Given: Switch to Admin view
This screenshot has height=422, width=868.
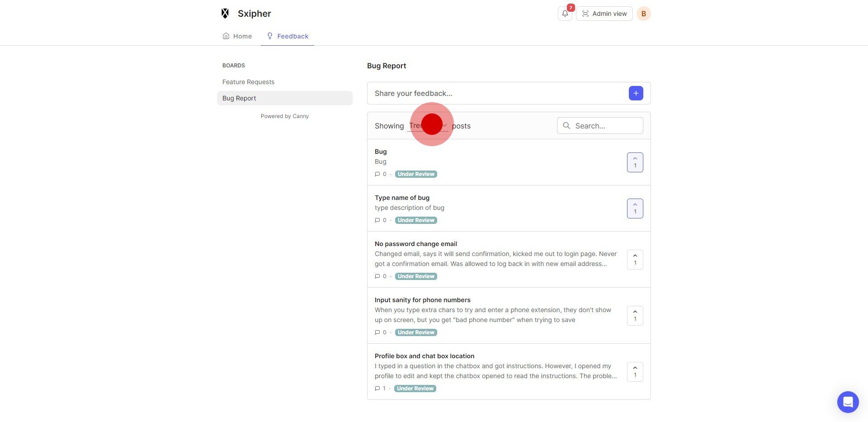Looking at the screenshot, I should coord(604,14).
